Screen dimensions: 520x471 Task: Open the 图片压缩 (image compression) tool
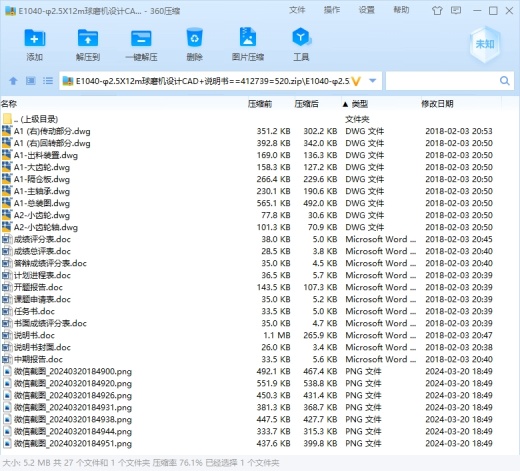tap(248, 37)
